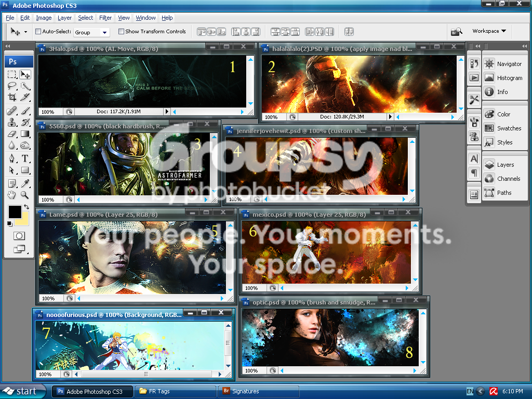Open the Windows start menu
532x399 pixels.
(x=22, y=391)
